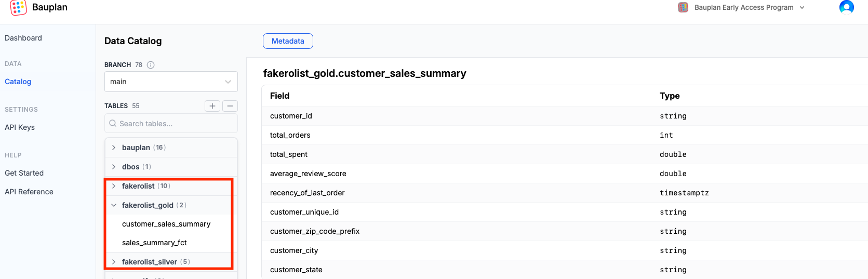Open API Keys settings
Screen dimensions: 868x279
tap(20, 127)
